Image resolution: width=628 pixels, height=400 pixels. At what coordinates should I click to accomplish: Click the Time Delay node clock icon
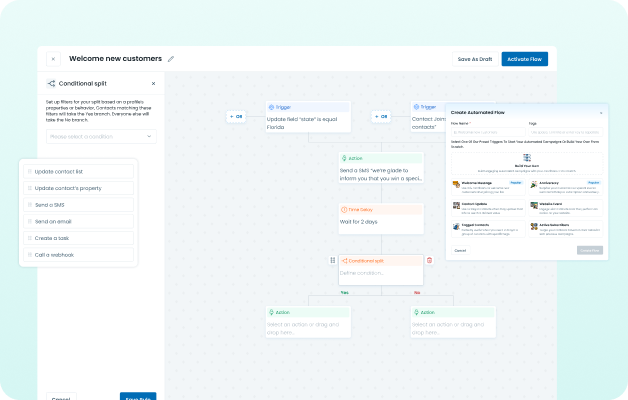click(x=345, y=210)
